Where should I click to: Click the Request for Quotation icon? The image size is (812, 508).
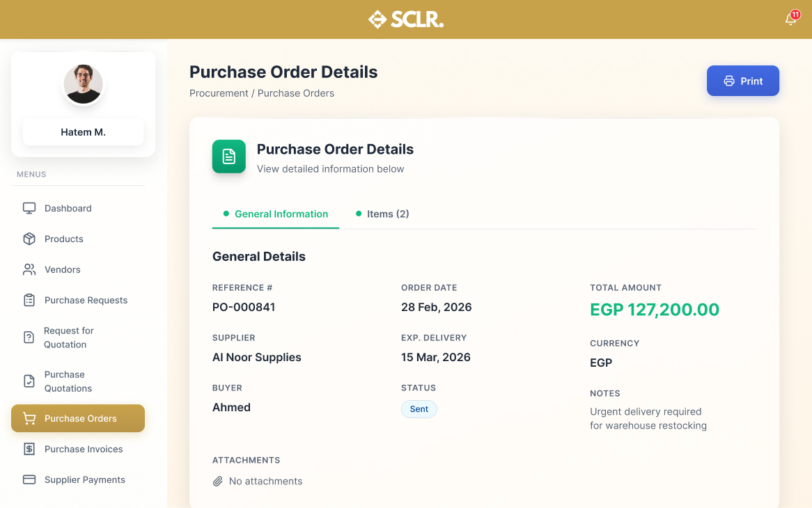(x=29, y=338)
